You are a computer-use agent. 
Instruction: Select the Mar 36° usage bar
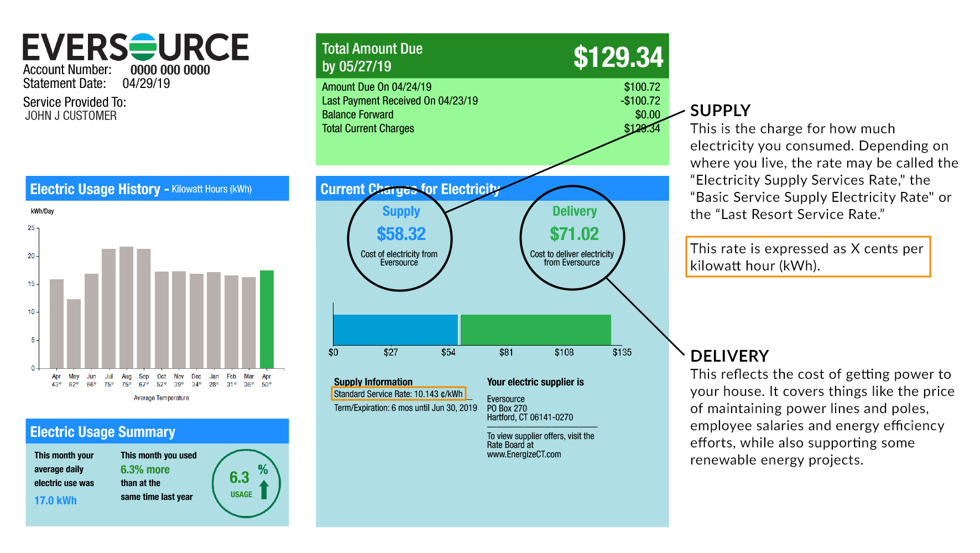click(x=249, y=322)
